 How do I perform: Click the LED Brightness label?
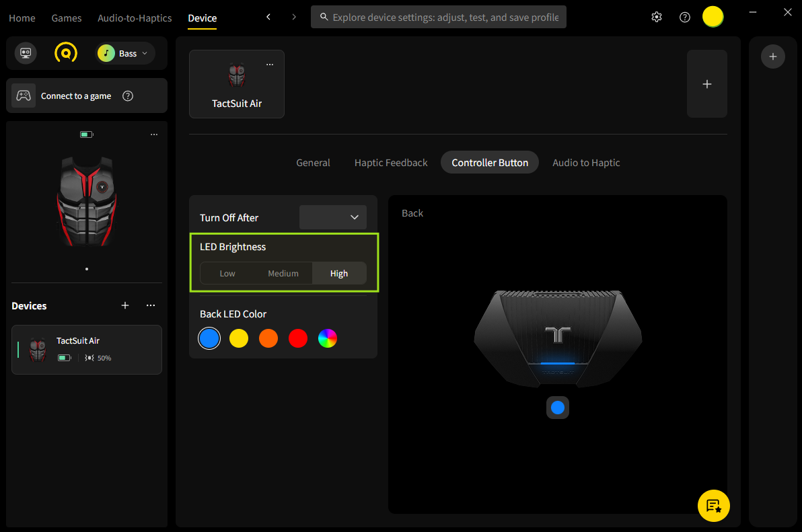233,247
